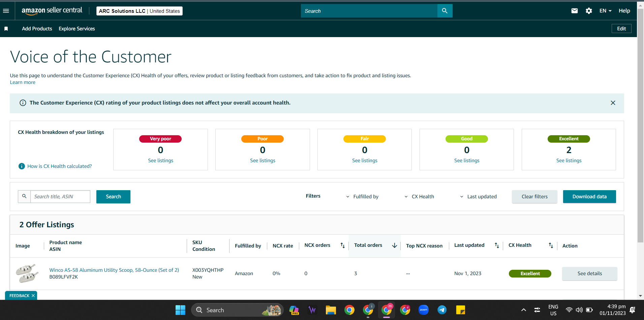Open the Help menu
The width and height of the screenshot is (644, 320).
click(624, 11)
